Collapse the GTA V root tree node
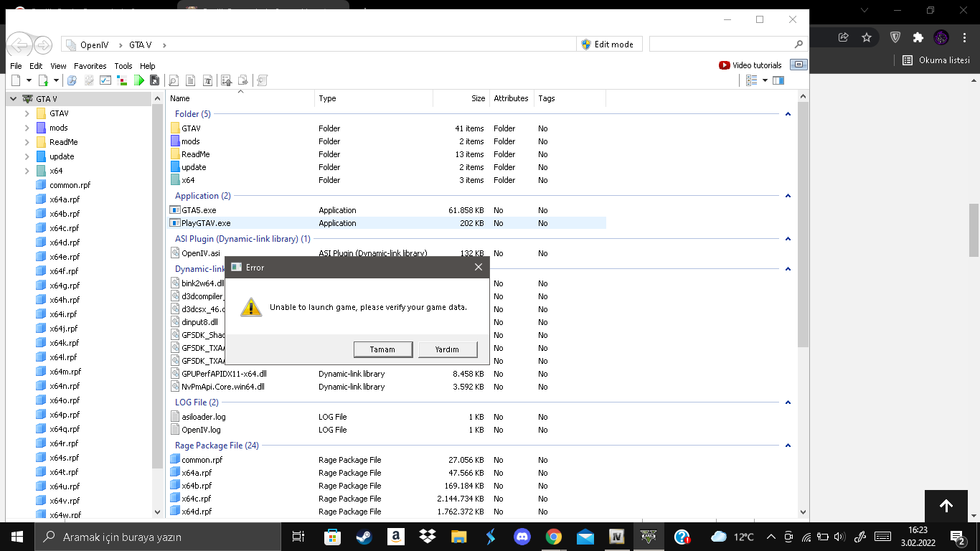The image size is (980, 551). [x=14, y=99]
